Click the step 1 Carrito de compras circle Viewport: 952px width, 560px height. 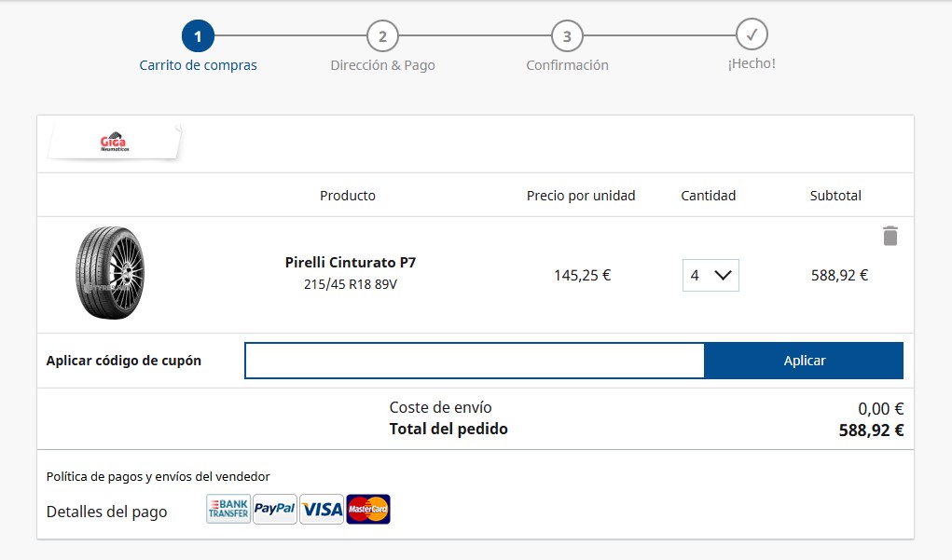tap(198, 36)
